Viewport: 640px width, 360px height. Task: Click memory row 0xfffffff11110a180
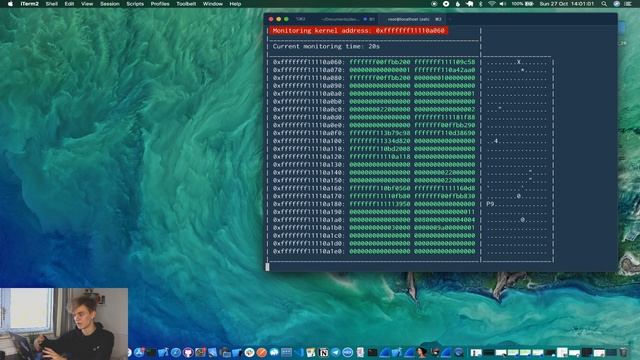(x=374, y=204)
